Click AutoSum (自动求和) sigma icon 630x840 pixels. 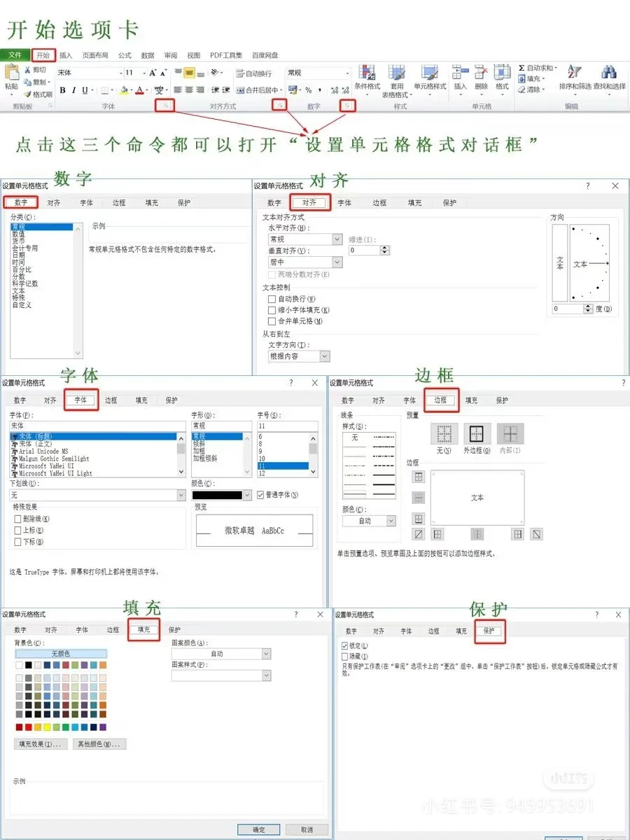(521, 69)
